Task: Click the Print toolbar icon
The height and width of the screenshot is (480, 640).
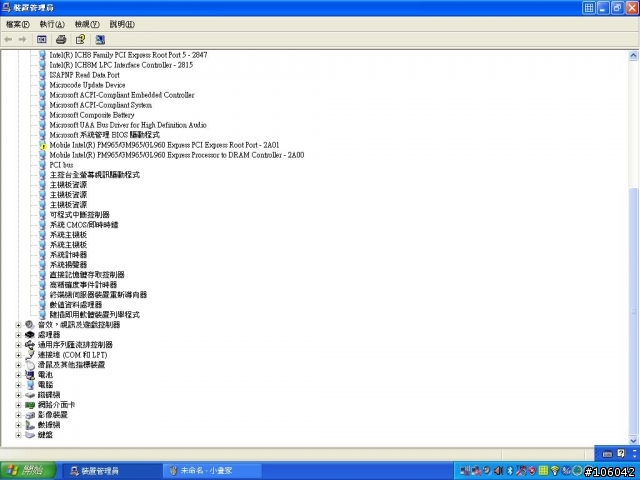Action: 61,40
